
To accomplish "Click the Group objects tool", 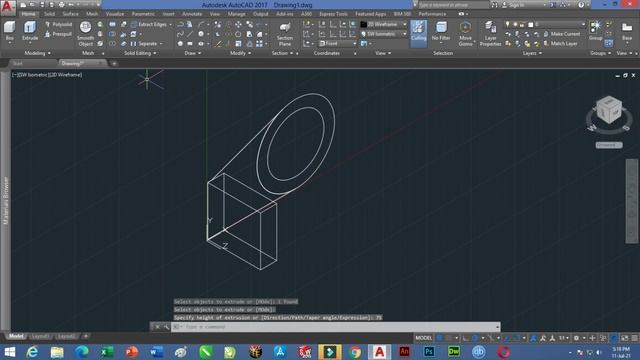I will click(596, 30).
